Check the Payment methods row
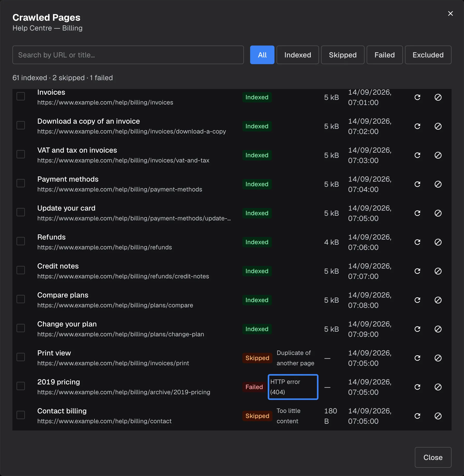Screen dimensions: 464x476 [21, 183]
